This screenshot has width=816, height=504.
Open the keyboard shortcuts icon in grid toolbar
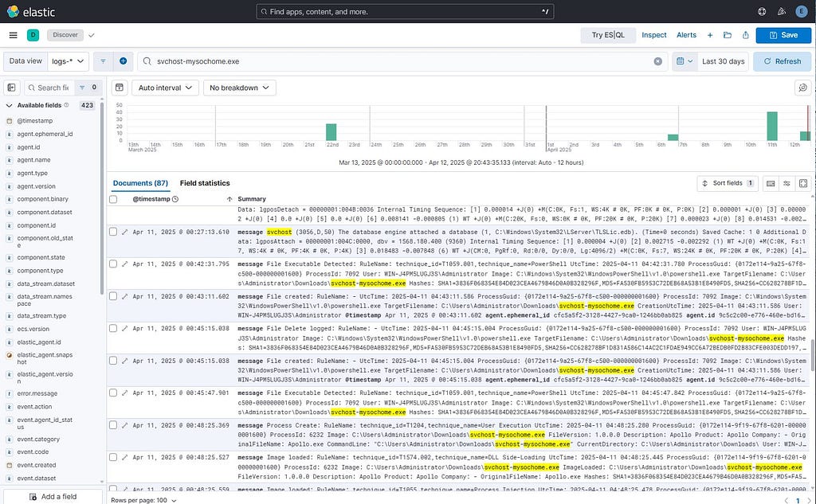pyautogui.click(x=771, y=183)
